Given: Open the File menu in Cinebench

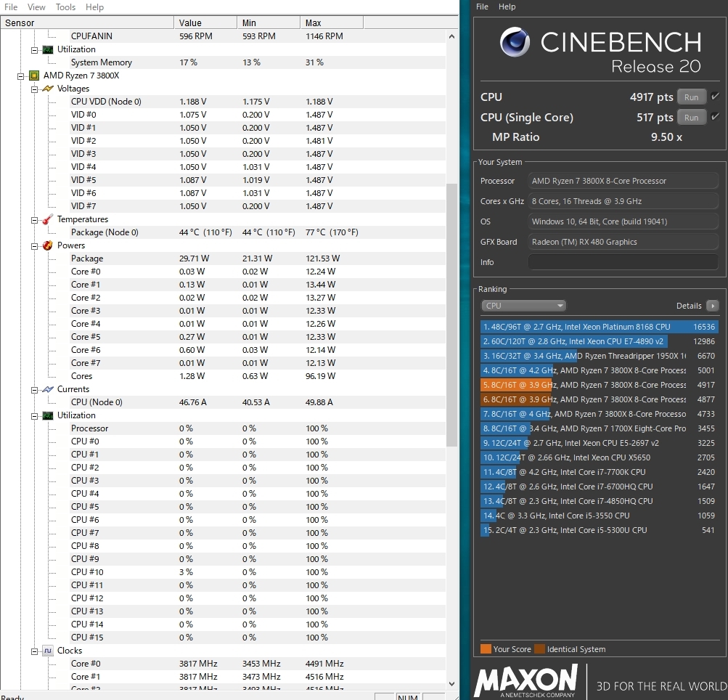Looking at the screenshot, I should pyautogui.click(x=483, y=7).
